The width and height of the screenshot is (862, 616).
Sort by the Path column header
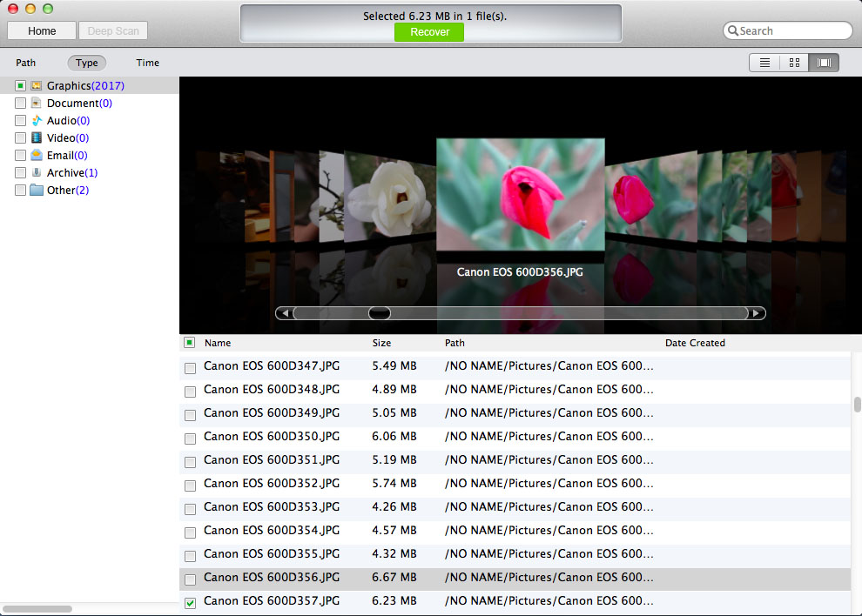(455, 343)
